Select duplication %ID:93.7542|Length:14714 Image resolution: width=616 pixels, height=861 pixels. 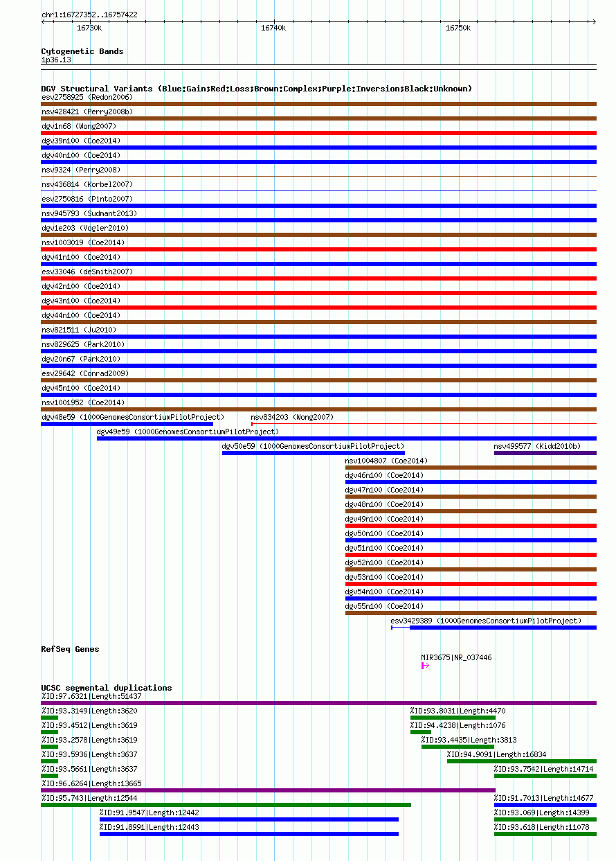pos(544,769)
